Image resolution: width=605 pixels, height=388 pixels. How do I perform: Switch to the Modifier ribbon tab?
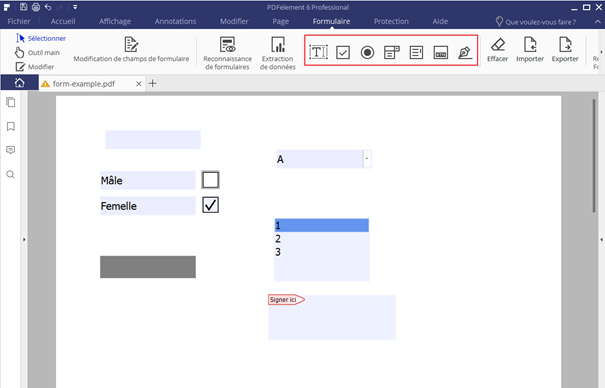[234, 21]
